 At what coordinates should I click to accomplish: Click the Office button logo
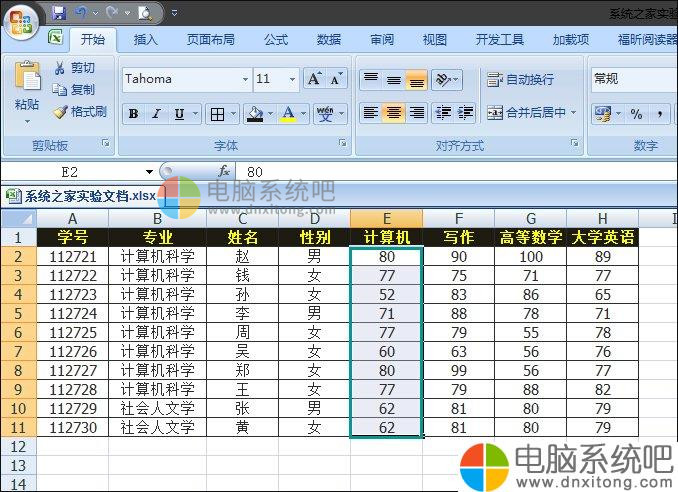point(22,19)
